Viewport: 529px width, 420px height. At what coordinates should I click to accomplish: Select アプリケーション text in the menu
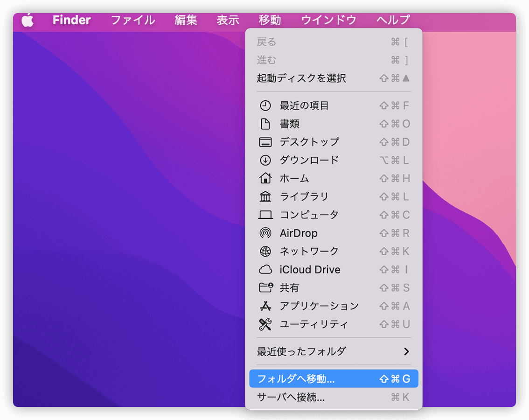(x=319, y=306)
